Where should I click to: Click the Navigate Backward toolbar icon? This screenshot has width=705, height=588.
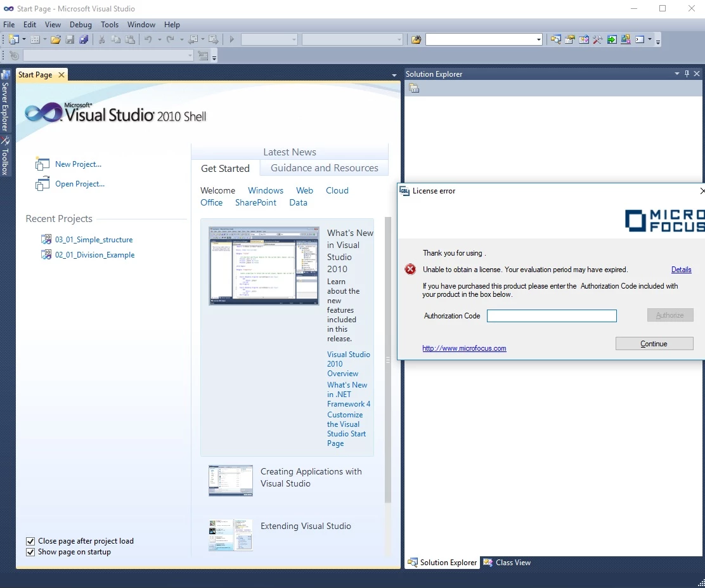[x=193, y=39]
